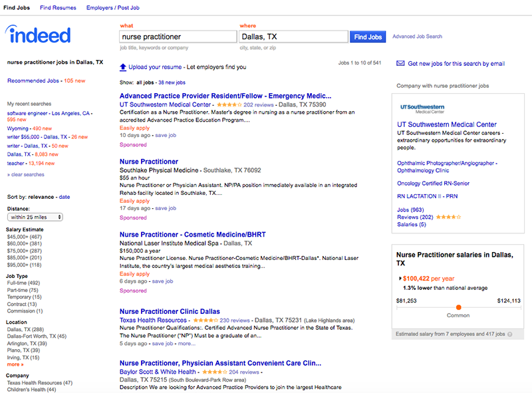Filter job type Contract (13)
Screen dimensions: 532x393
click(22, 304)
